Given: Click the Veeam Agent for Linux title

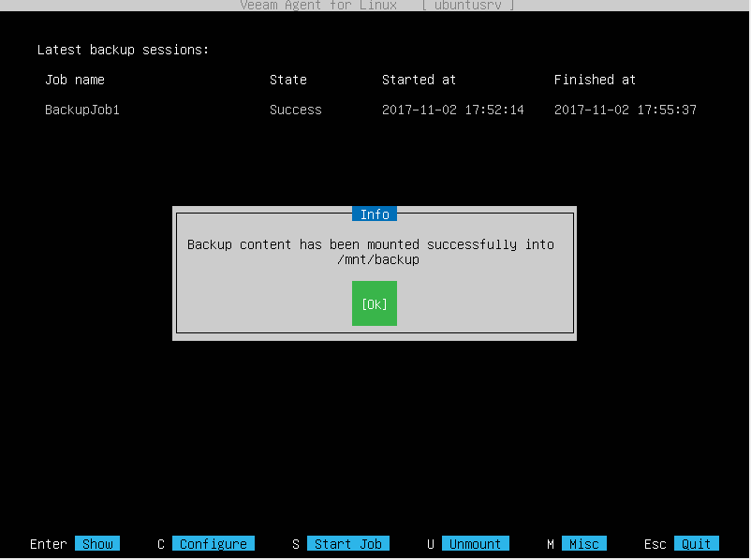Looking at the screenshot, I should (318, 6).
